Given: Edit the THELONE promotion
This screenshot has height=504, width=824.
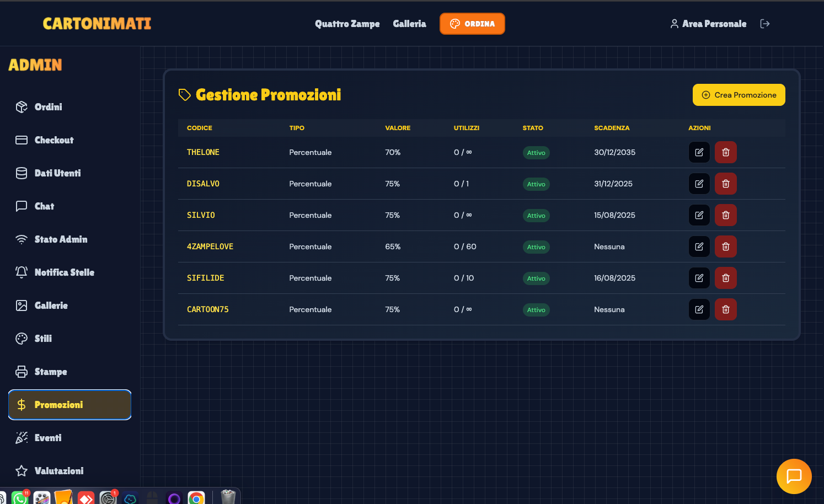Looking at the screenshot, I should click(x=699, y=152).
